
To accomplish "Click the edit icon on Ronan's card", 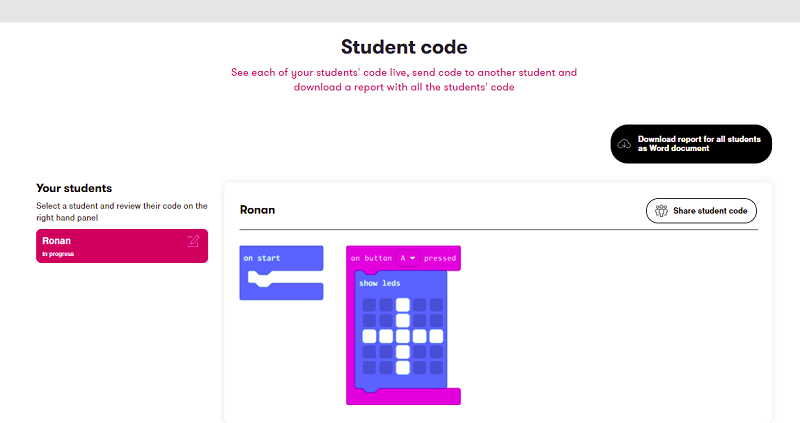I will 193,241.
